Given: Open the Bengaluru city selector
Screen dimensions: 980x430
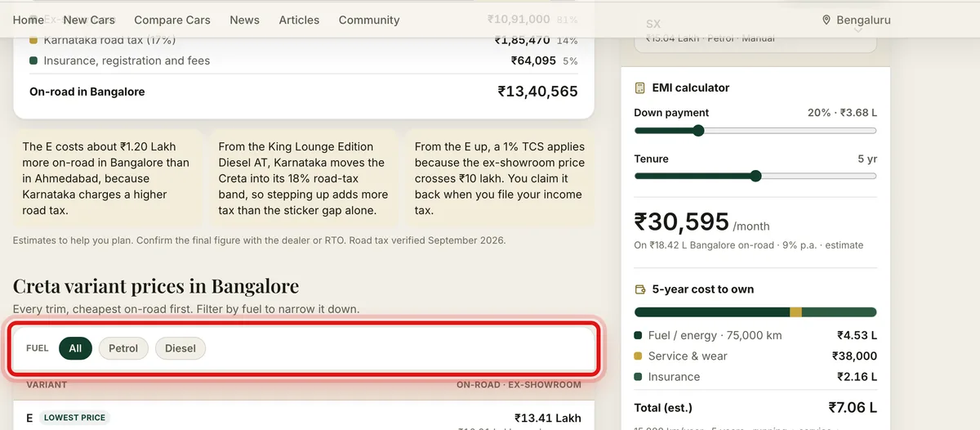Looking at the screenshot, I should pyautogui.click(x=857, y=20).
